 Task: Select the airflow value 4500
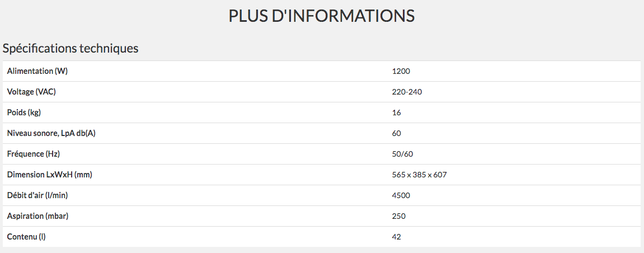[x=401, y=195]
